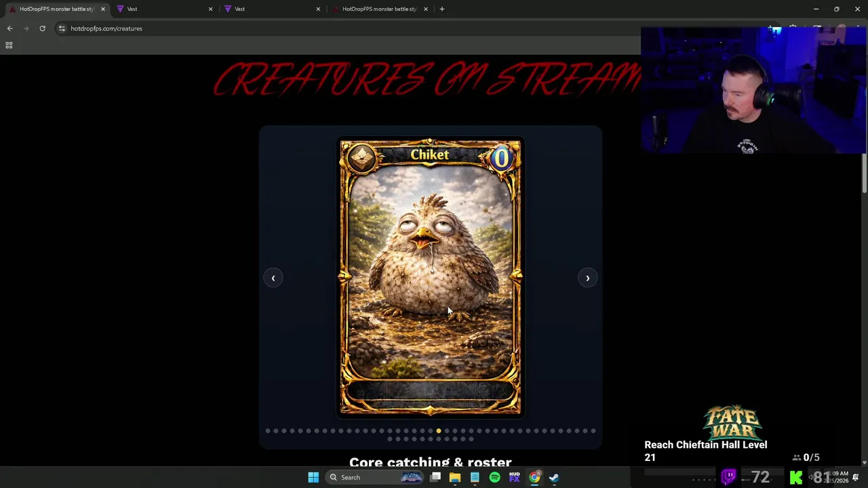Open Spotify from the taskbar
This screenshot has width=868, height=488.
(x=494, y=477)
